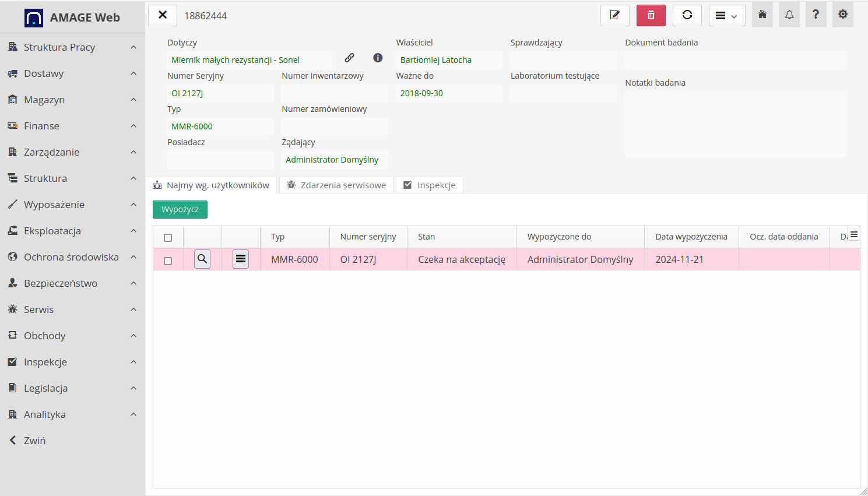Open the Eksploatacja sidebar menu

(72, 231)
